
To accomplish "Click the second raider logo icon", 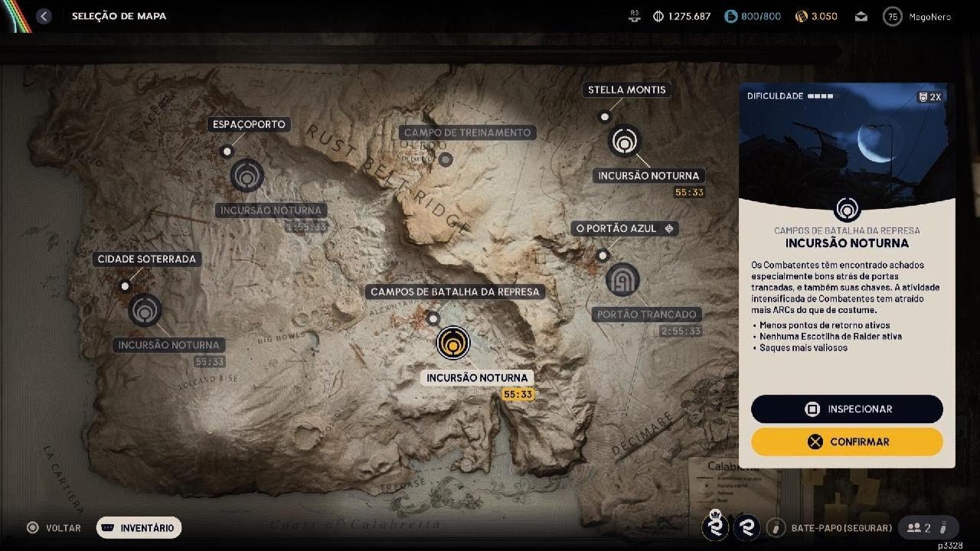I will (746, 527).
